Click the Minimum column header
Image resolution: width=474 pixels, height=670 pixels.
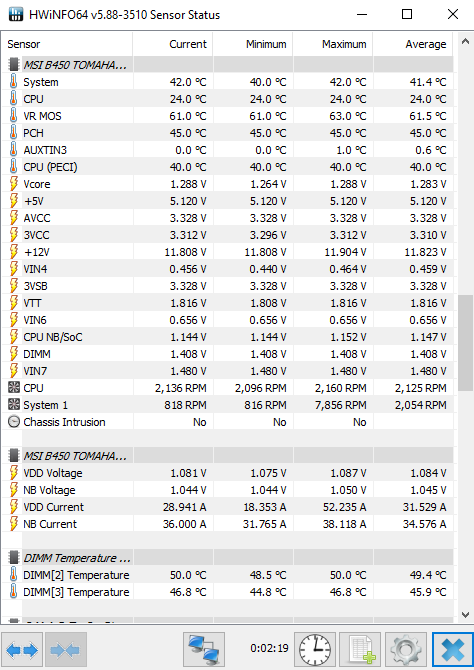point(253,44)
